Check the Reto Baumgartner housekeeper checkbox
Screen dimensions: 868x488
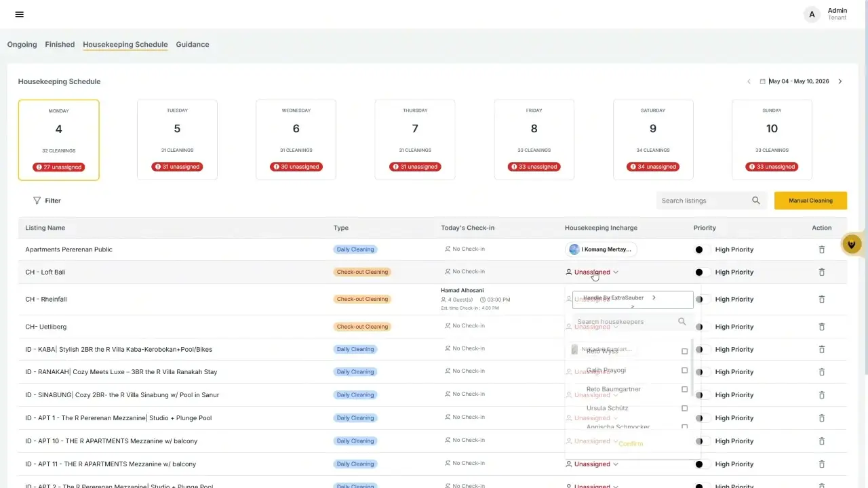684,390
